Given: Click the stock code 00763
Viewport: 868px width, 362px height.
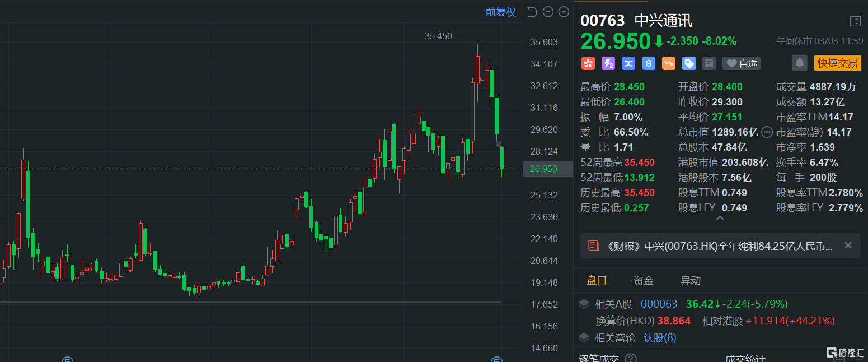Looking at the screenshot, I should tap(603, 21).
